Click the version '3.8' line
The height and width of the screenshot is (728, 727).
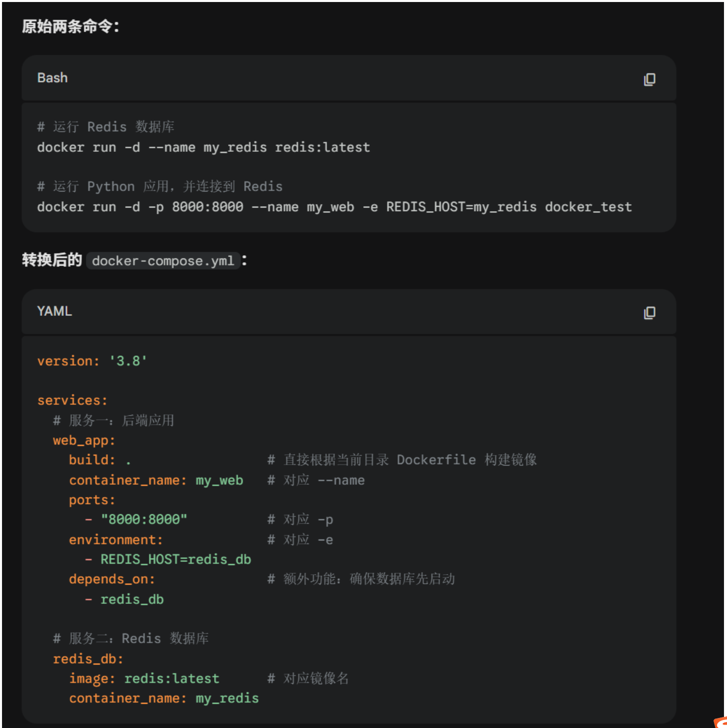pyautogui.click(x=92, y=361)
